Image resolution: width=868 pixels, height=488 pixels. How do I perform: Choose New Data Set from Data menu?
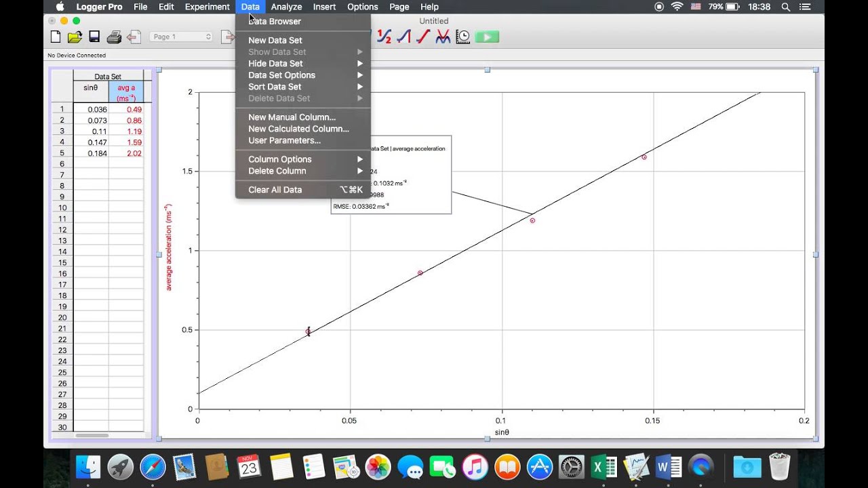pos(302,41)
